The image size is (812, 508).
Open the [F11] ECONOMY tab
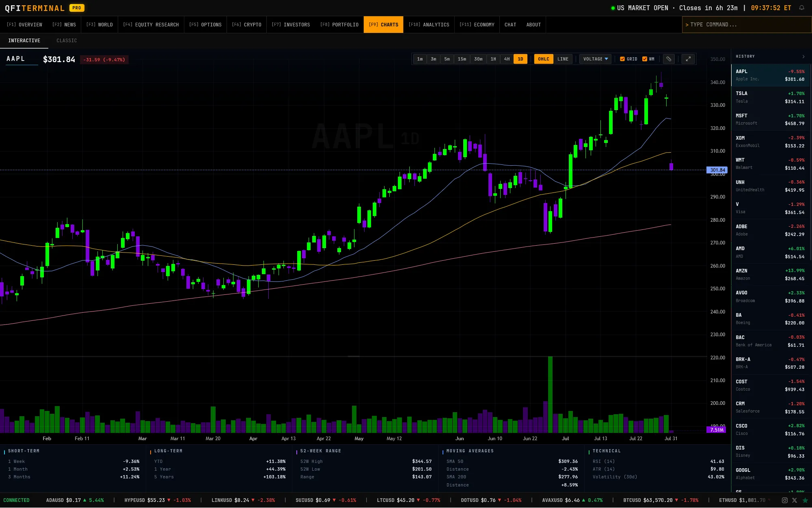coord(477,25)
